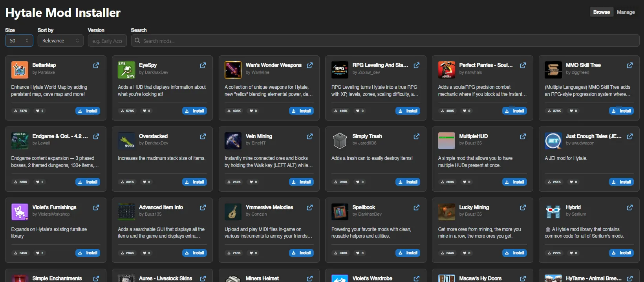Open Advanced Item Info external link icon
The width and height of the screenshot is (644, 282).
tap(203, 208)
